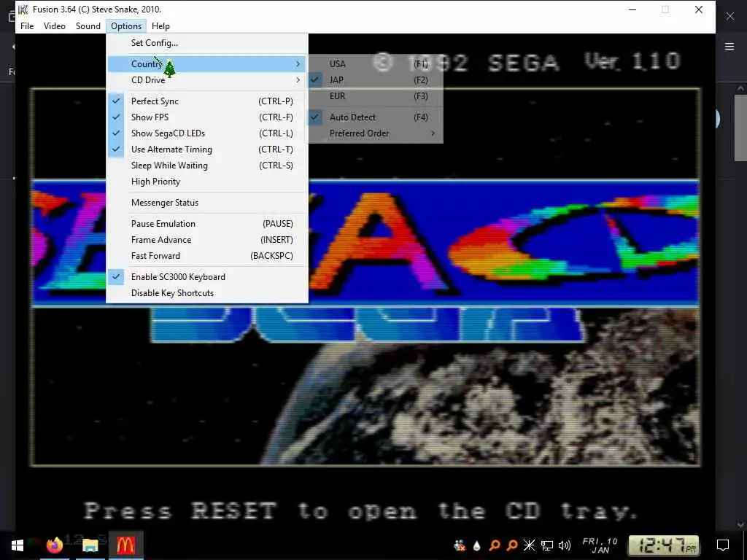747x560 pixels.
Task: Toggle Perfect Sync option
Action: 206,101
